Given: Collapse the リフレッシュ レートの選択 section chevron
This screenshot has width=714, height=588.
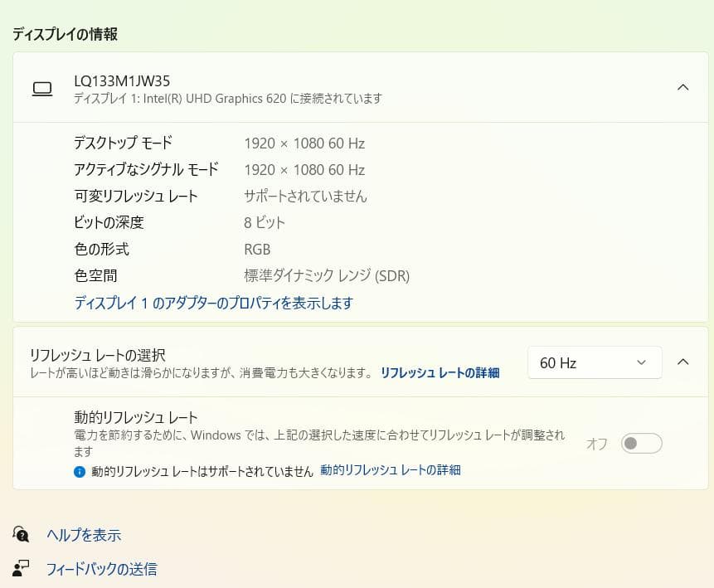Looking at the screenshot, I should 683,362.
